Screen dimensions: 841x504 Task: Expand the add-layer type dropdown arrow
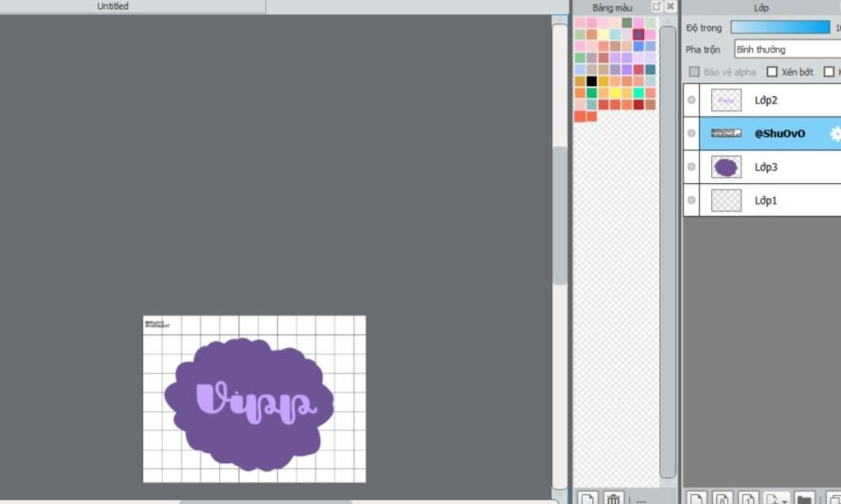coord(784,500)
